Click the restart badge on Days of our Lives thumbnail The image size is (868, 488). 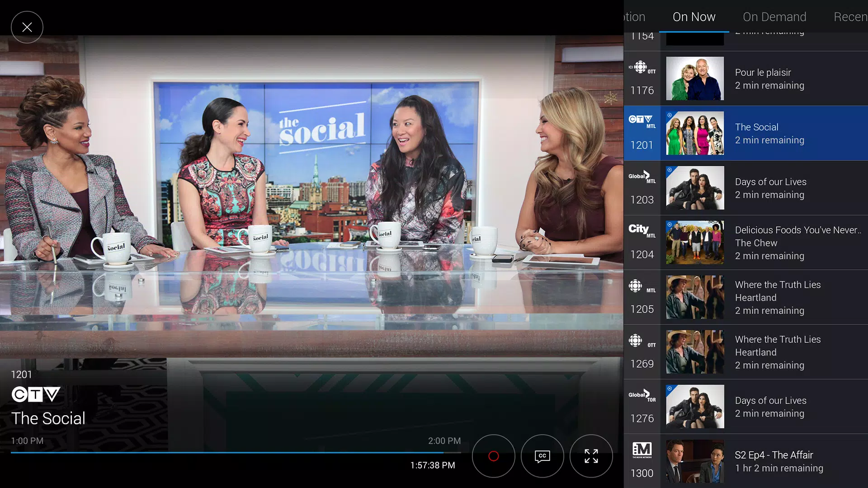pyautogui.click(x=670, y=169)
